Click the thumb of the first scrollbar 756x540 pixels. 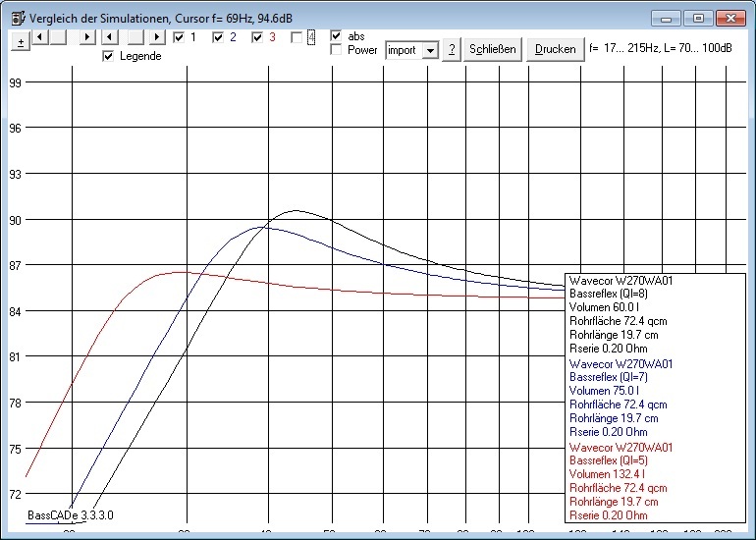(58, 37)
